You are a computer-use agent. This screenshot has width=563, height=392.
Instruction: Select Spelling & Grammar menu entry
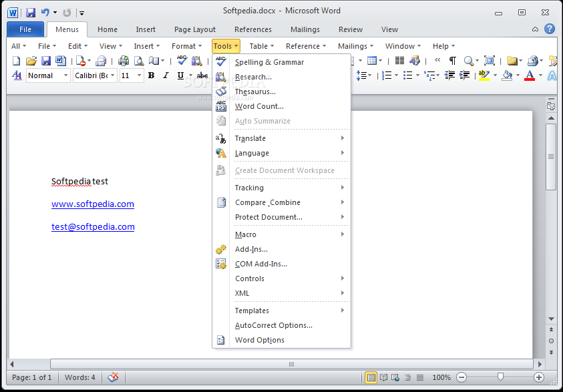pyautogui.click(x=282, y=62)
